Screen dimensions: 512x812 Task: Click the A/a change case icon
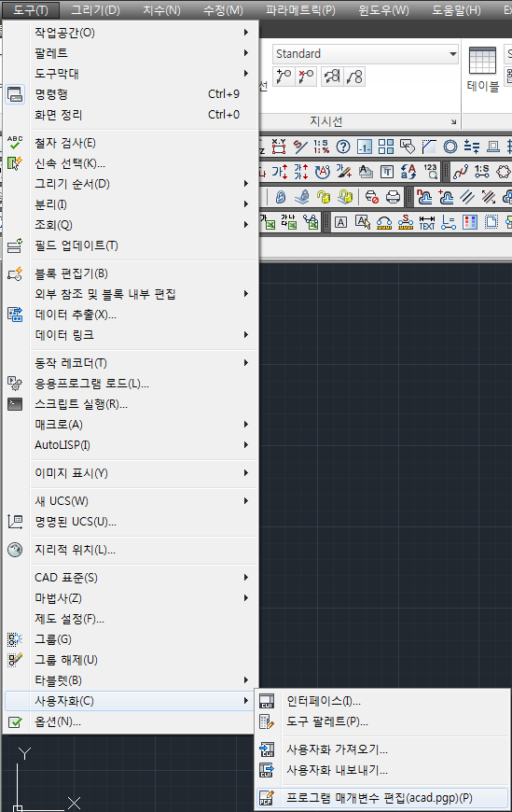[408, 172]
